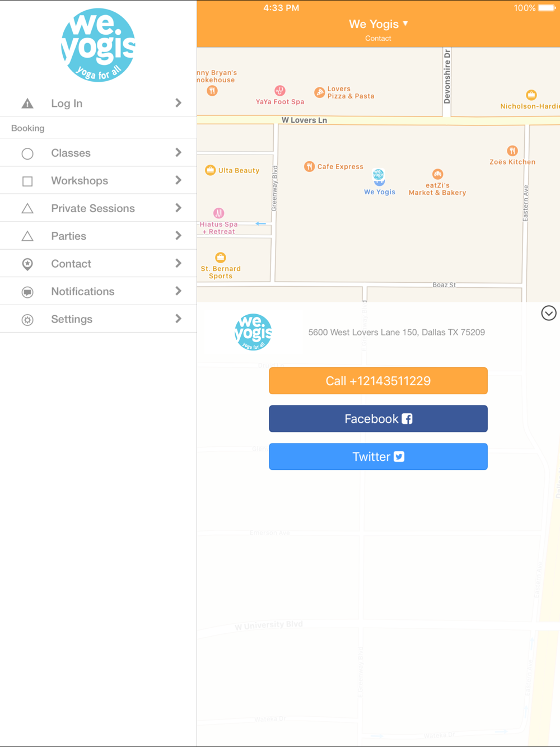
Task: Select the YaYa Foot Spa pin
Action: 280,91
